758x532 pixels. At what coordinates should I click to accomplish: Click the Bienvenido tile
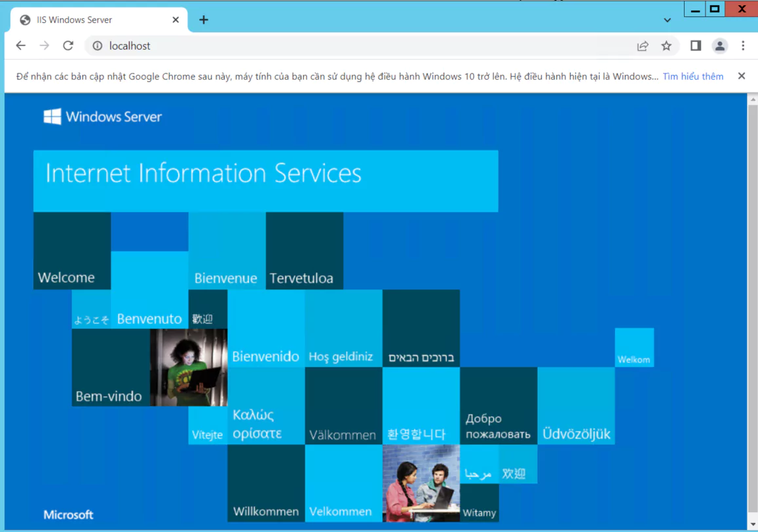[x=266, y=328]
